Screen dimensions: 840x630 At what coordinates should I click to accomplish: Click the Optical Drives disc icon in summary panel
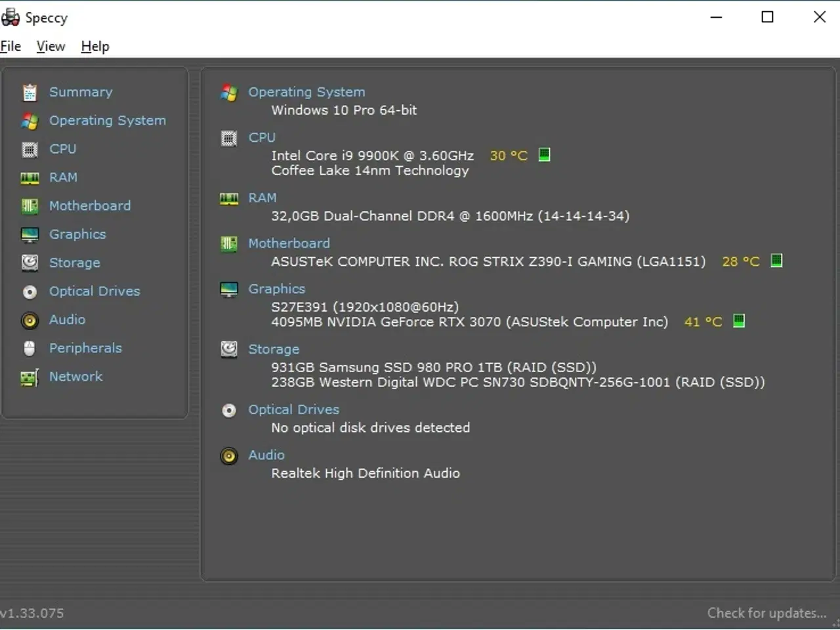(229, 410)
